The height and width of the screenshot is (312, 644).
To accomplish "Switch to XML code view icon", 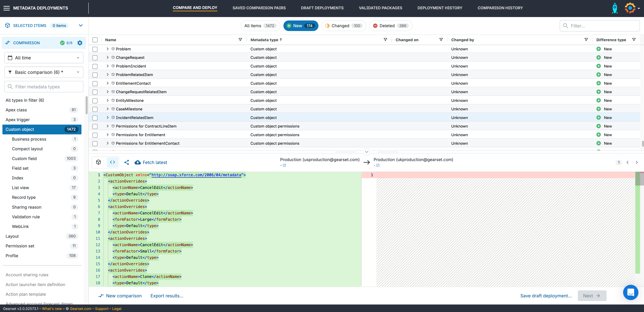I will point(113,162).
